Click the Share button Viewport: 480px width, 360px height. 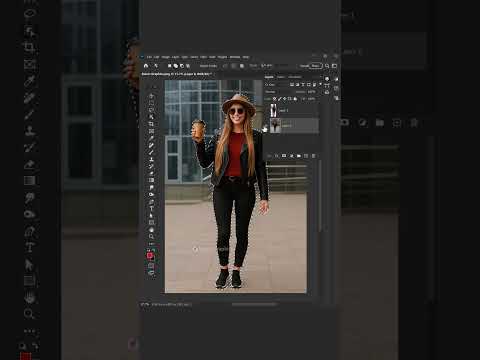316,66
